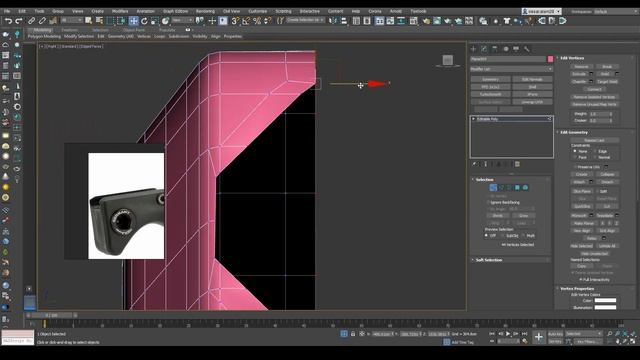Image resolution: width=640 pixels, height=360 pixels.
Task: Open the Create Selection Set dropdown
Action: click(x=305, y=20)
